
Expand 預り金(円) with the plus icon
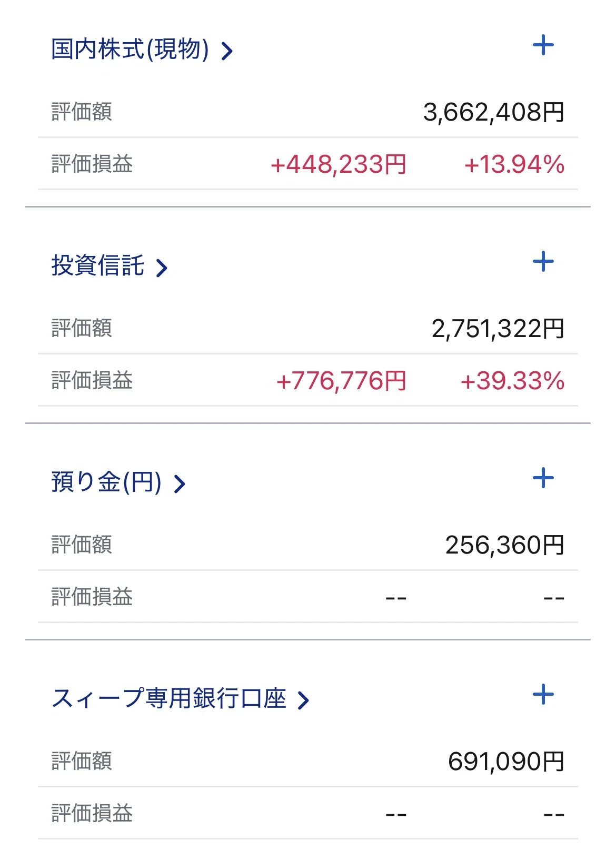coord(543,478)
